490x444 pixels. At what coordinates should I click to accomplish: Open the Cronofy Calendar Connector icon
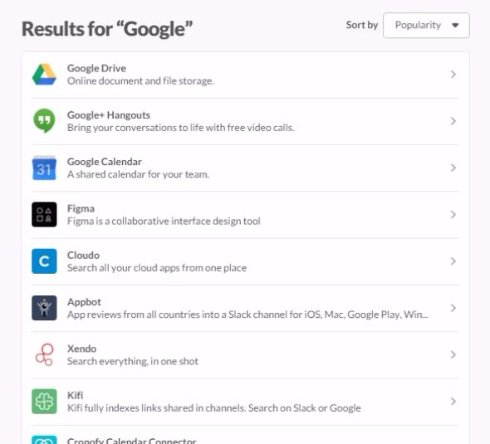point(44,440)
